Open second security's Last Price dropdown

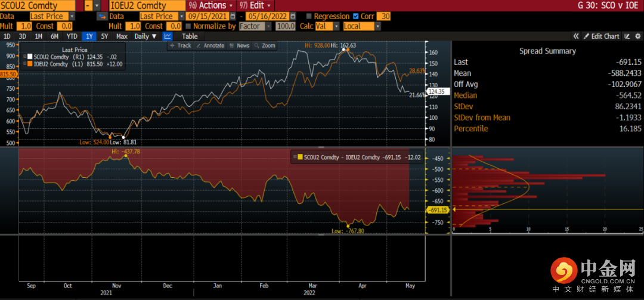(x=181, y=17)
